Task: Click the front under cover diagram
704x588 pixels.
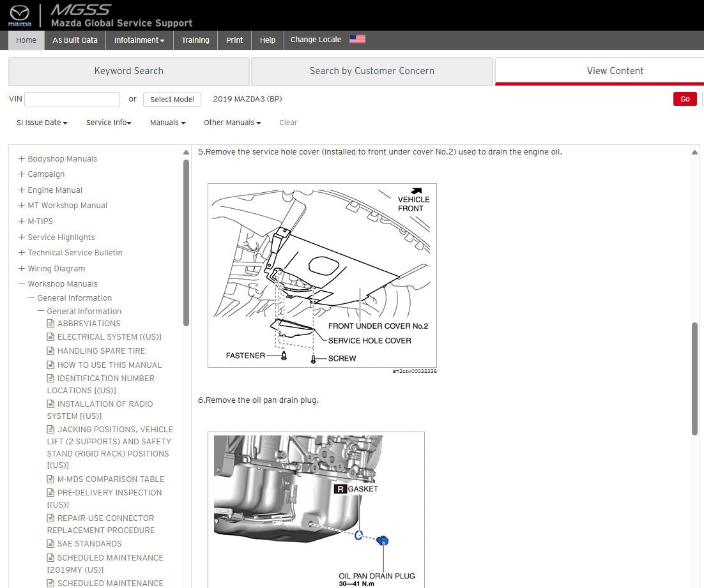Action: click(322, 276)
